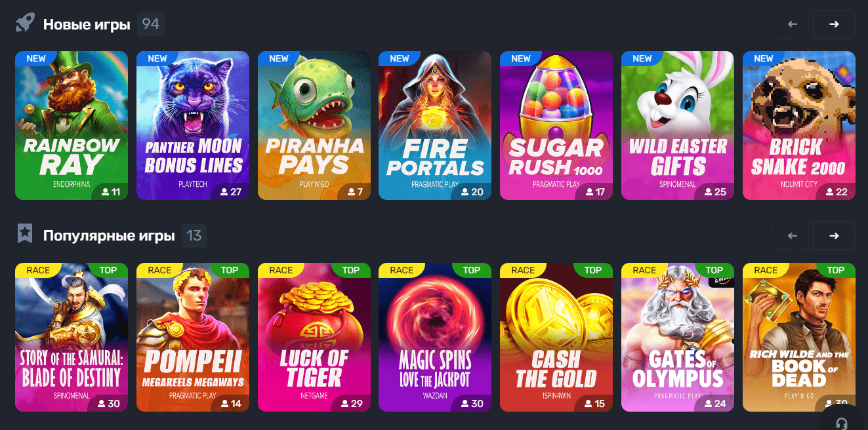Show next Популярные игры with right arrow
The width and height of the screenshot is (868, 430).
click(x=834, y=235)
